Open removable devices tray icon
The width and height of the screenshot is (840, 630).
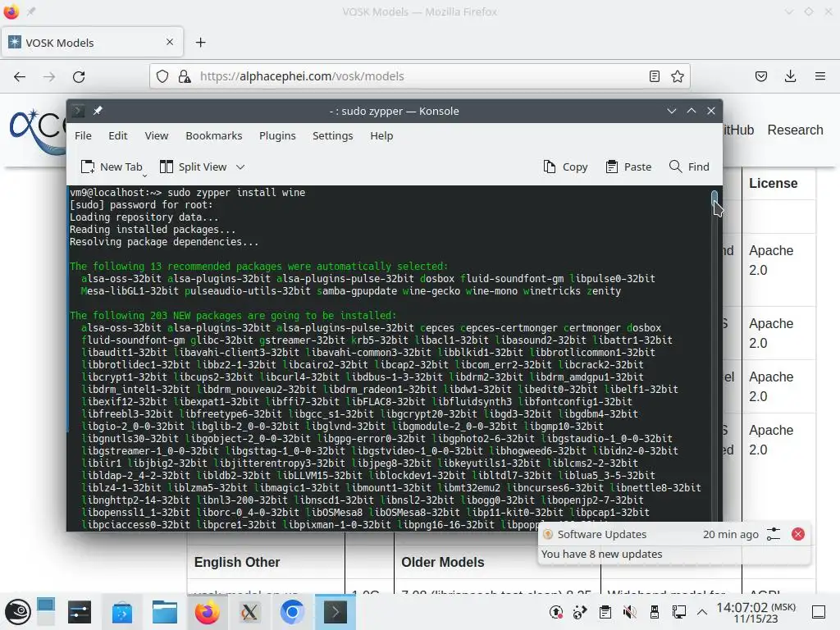tap(654, 612)
